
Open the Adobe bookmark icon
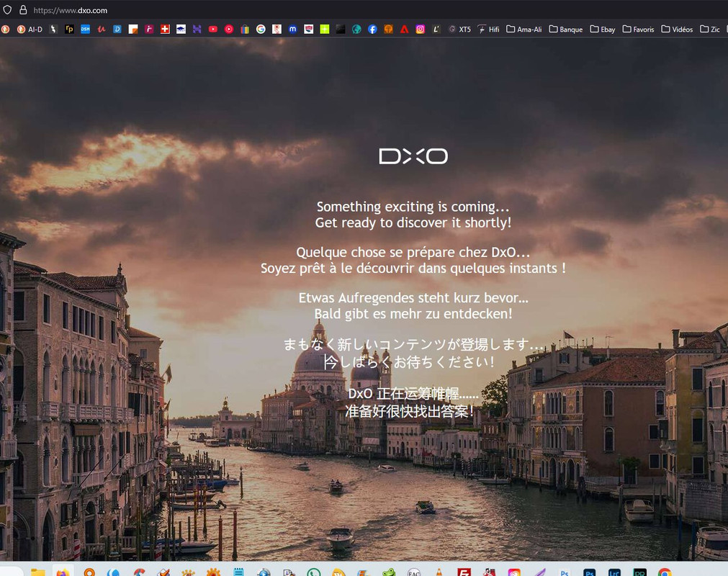coord(405,30)
